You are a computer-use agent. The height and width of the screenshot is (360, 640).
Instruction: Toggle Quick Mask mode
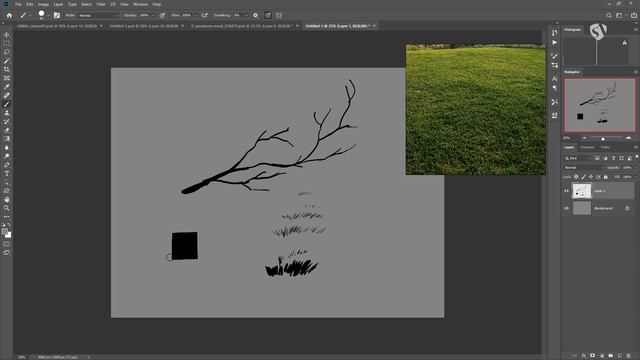(7, 244)
